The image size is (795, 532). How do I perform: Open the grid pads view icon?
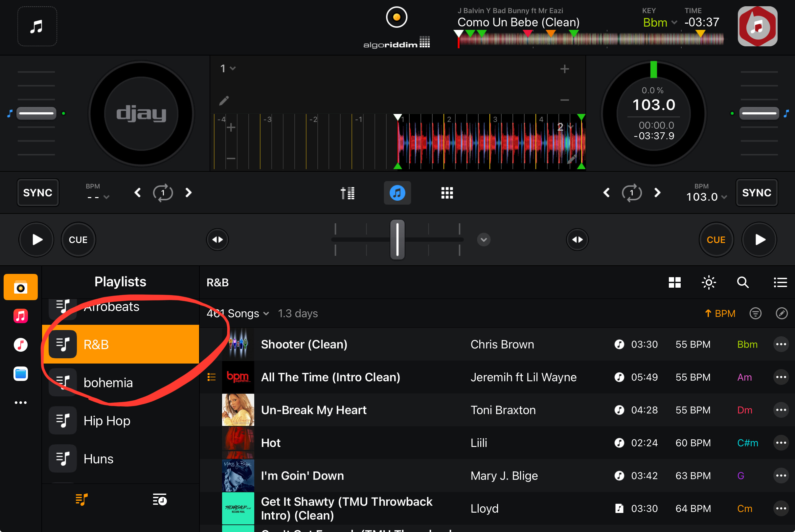coord(447,193)
